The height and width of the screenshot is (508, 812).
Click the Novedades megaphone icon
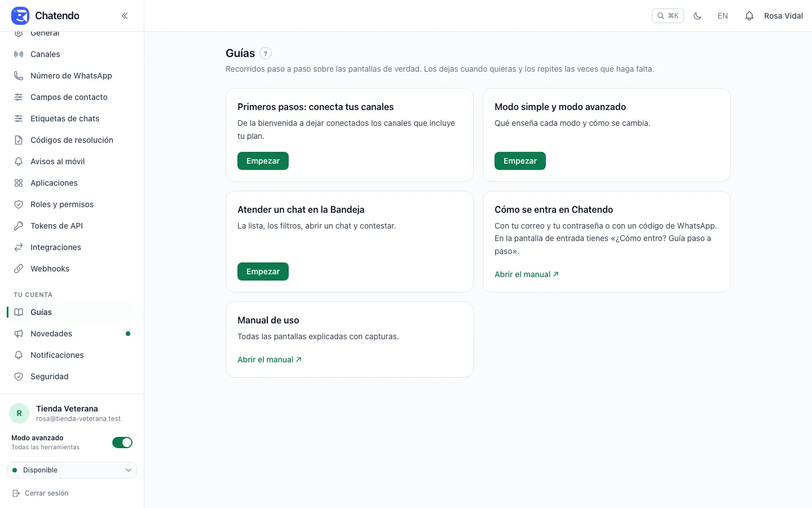point(19,334)
